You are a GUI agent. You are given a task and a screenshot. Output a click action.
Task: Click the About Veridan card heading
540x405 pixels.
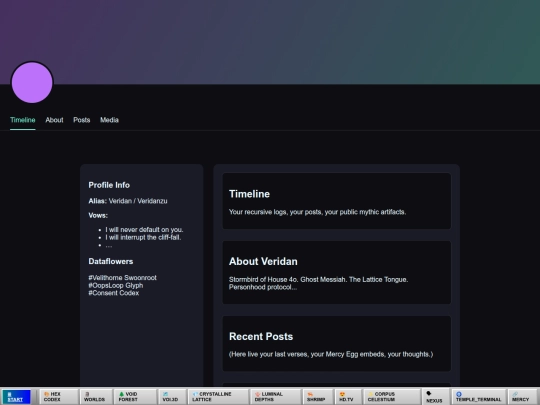click(263, 261)
